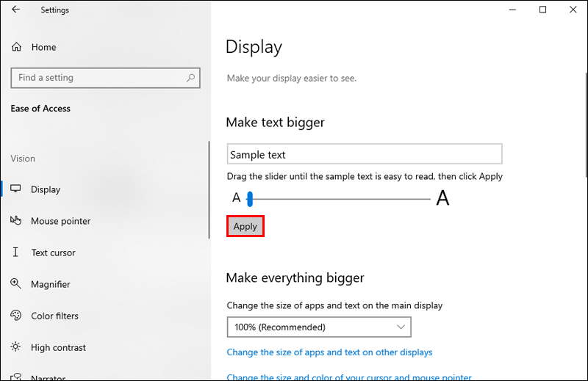Expand the 100% (Recommended) scaling dropdown
This screenshot has height=381, width=588.
319,327
